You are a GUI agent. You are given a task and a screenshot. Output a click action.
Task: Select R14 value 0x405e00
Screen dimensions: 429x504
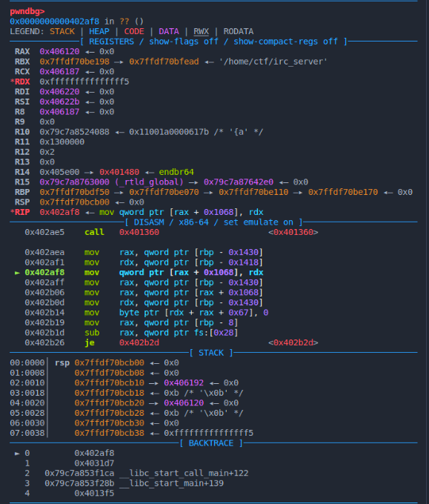pyautogui.click(x=59, y=172)
